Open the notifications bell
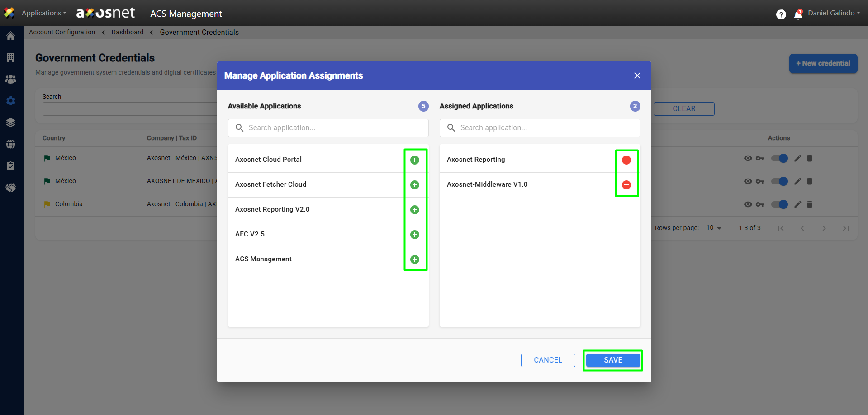The image size is (868, 415). click(798, 15)
